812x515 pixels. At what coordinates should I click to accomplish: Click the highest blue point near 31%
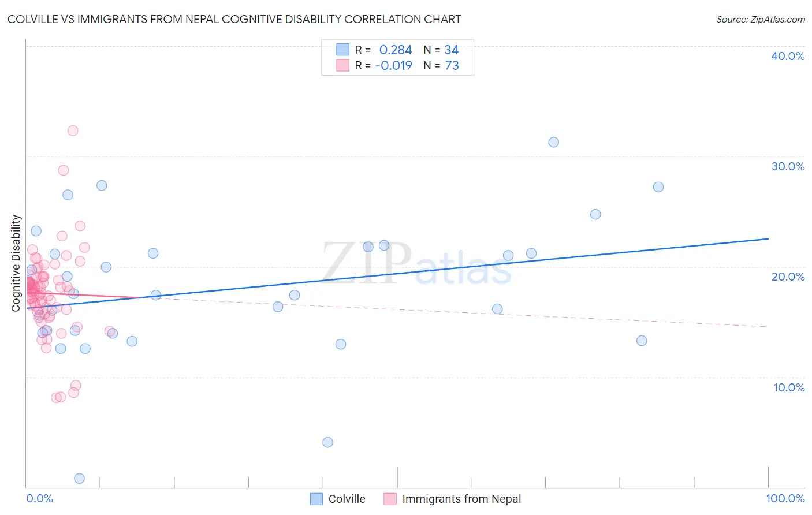[x=553, y=142]
